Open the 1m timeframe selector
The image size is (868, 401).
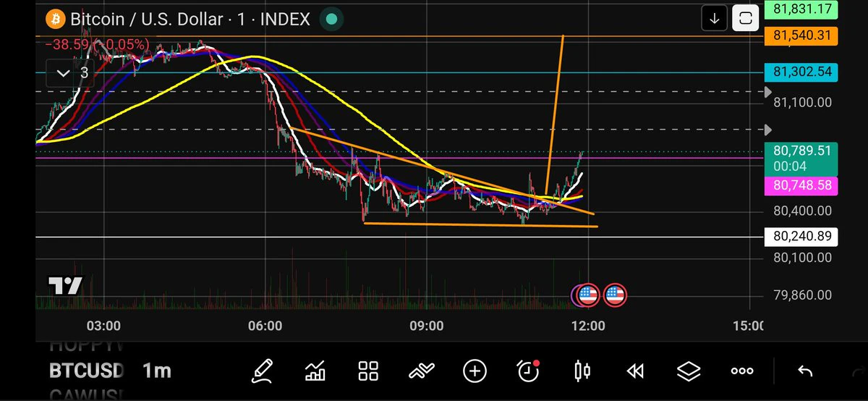156,371
